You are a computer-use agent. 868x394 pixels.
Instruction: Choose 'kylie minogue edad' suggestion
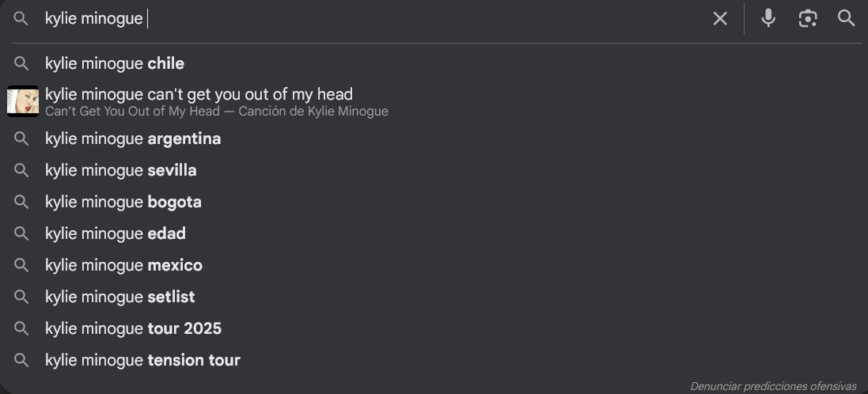(434, 233)
